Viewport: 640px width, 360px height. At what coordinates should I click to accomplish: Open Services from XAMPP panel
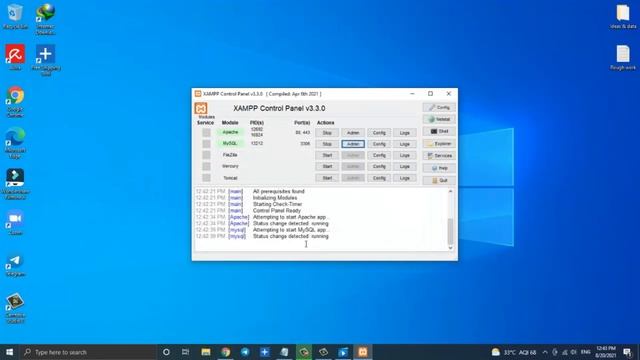point(439,156)
